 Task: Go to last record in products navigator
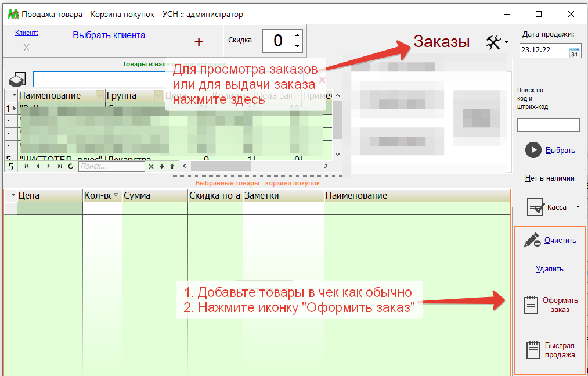(60, 166)
